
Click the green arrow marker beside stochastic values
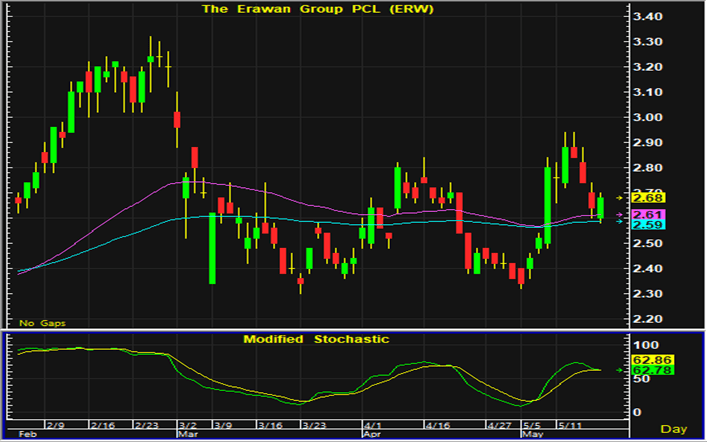621,370
